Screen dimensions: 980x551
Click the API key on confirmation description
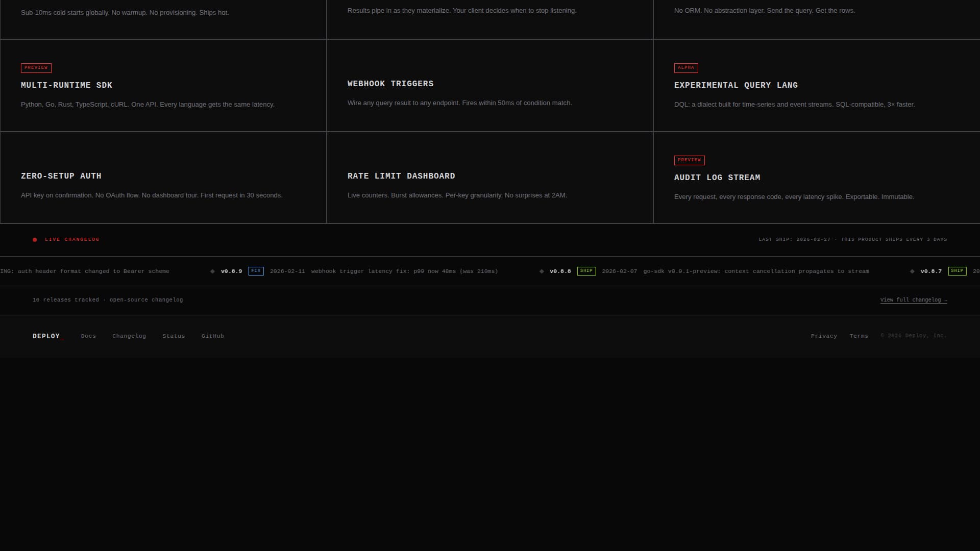[x=152, y=195]
